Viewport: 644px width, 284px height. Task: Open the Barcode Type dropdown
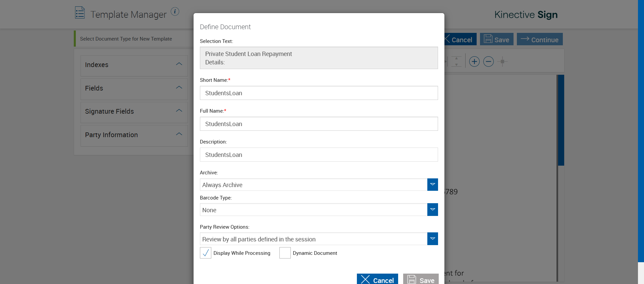click(x=432, y=210)
